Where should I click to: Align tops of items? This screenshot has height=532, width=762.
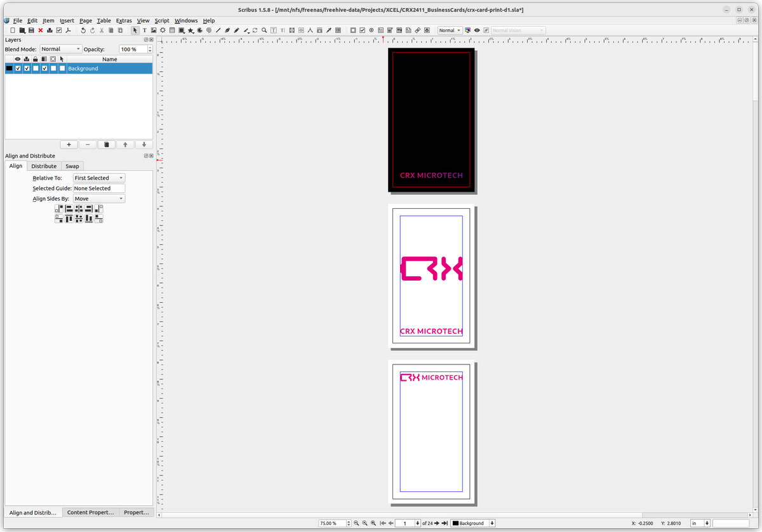(x=69, y=218)
